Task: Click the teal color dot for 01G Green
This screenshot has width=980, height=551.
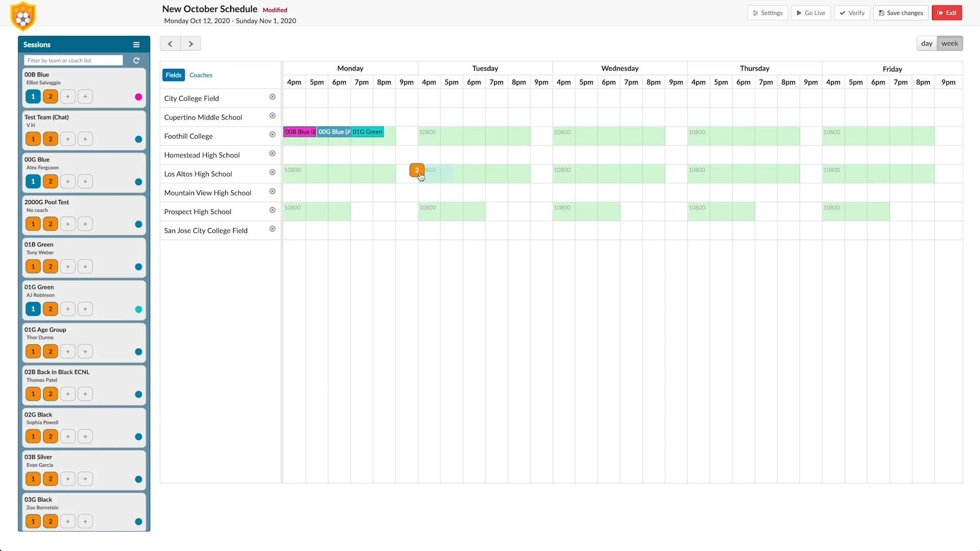Action: coord(138,309)
